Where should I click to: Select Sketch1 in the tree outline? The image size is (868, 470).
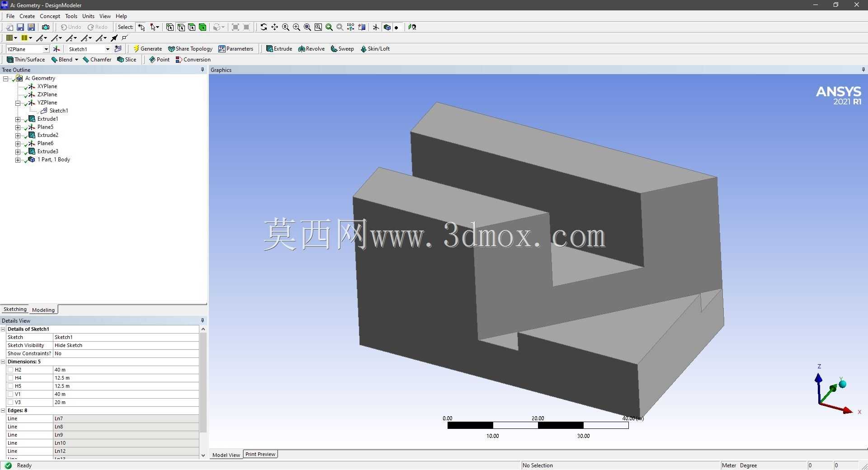pyautogui.click(x=59, y=111)
